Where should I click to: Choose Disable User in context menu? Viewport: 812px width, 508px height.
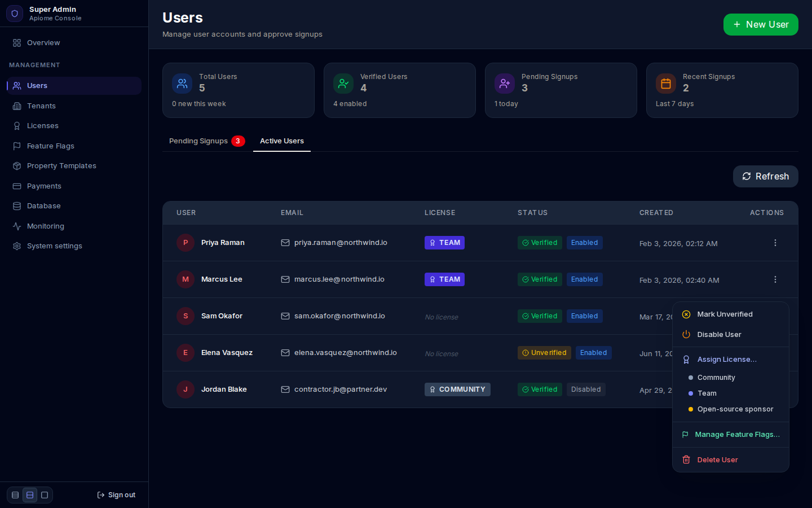(x=731, y=335)
